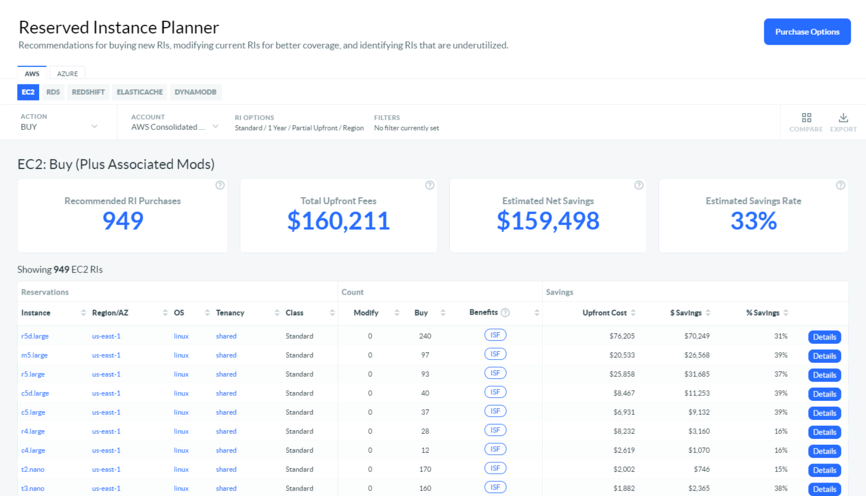Open Details for c5d.large row

coord(825,394)
